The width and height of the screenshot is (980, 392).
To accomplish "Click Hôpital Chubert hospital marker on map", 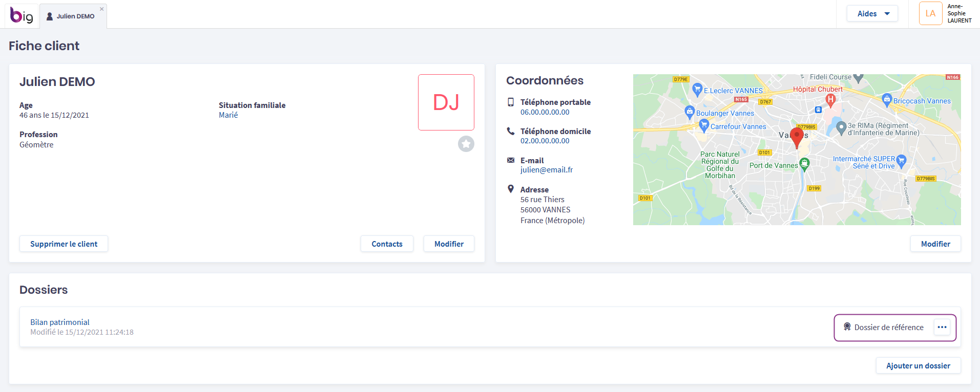I will (830, 100).
